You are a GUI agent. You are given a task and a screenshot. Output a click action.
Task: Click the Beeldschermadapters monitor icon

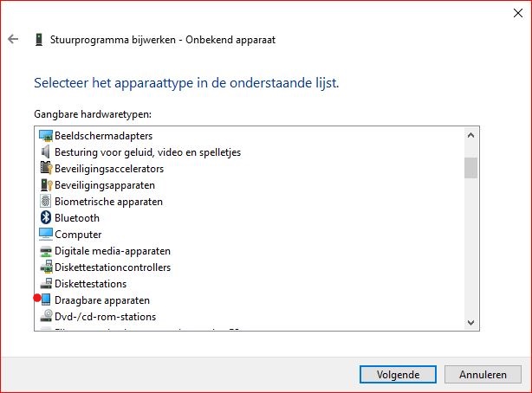tap(46, 136)
